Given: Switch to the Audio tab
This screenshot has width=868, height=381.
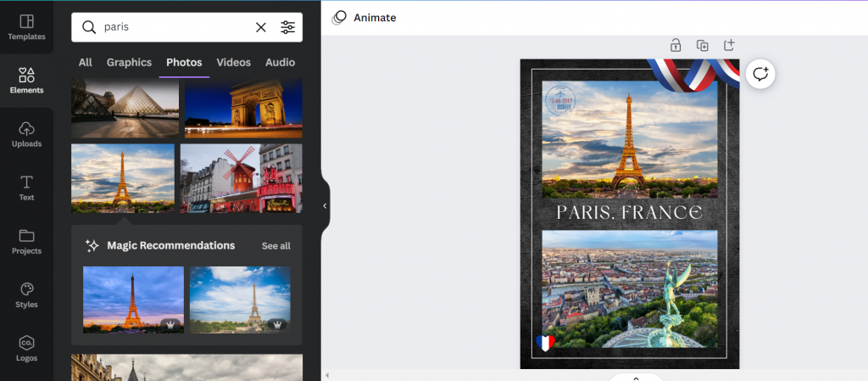Looking at the screenshot, I should click(280, 62).
